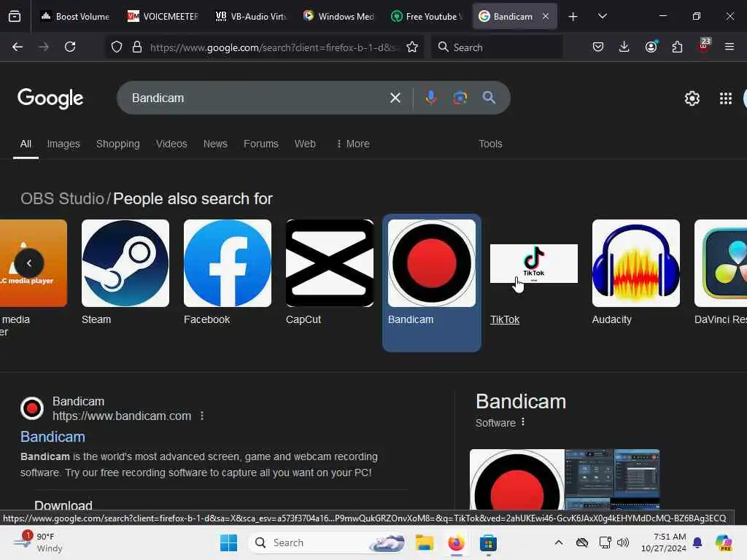Submit search with magnifier icon
747x560 pixels.
[x=489, y=98]
